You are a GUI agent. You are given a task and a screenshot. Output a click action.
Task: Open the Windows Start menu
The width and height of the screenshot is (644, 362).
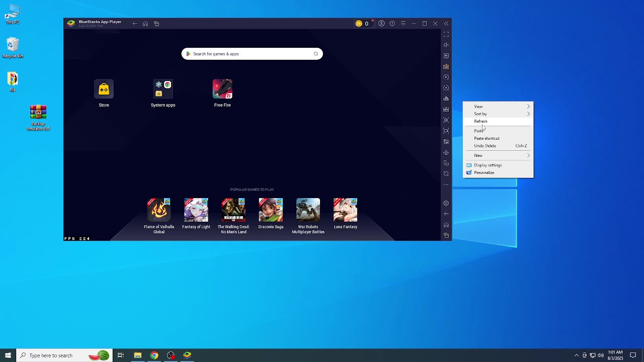pos(8,355)
